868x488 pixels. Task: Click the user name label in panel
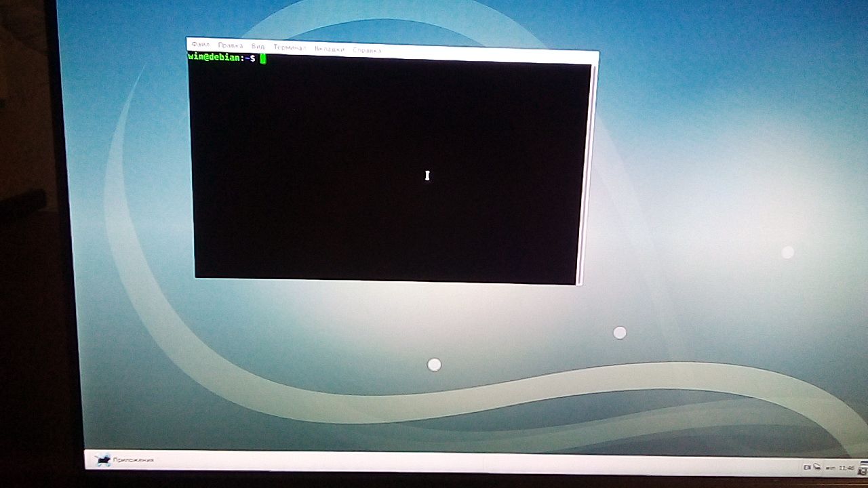pyautogui.click(x=831, y=468)
